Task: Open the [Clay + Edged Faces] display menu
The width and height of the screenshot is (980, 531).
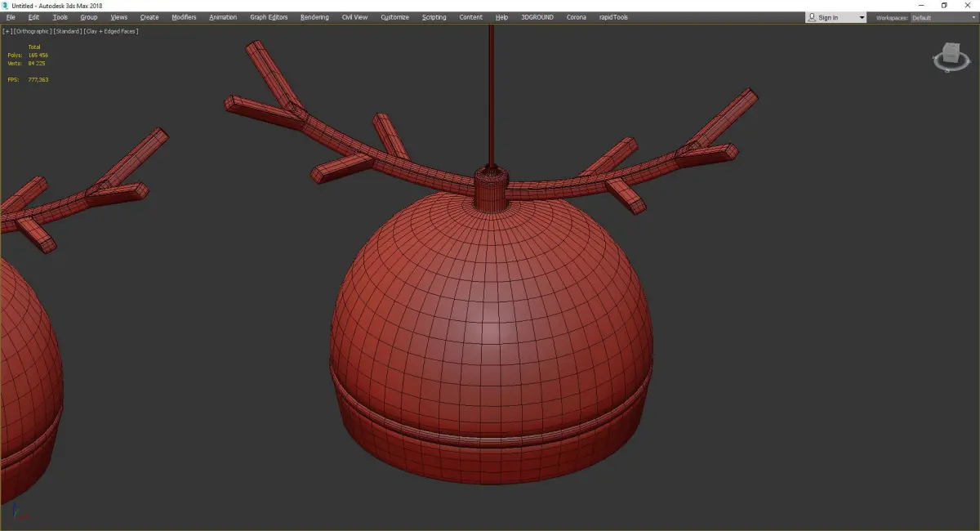Action: [111, 31]
